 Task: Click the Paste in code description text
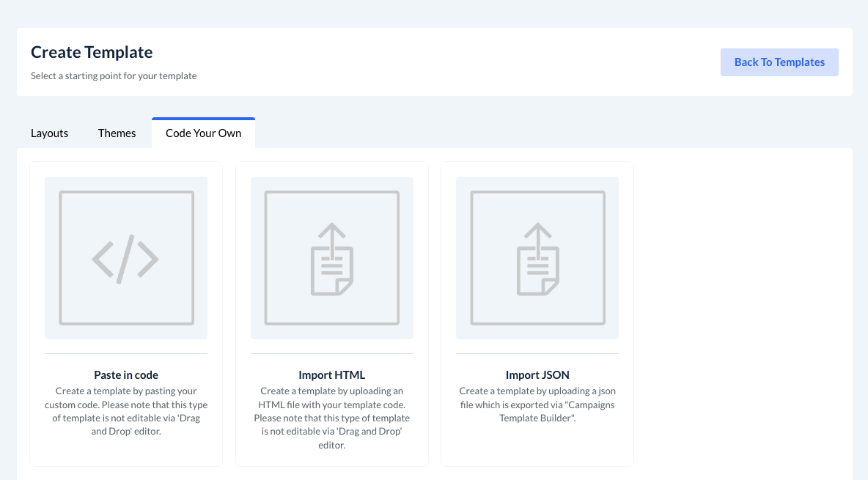(x=126, y=411)
